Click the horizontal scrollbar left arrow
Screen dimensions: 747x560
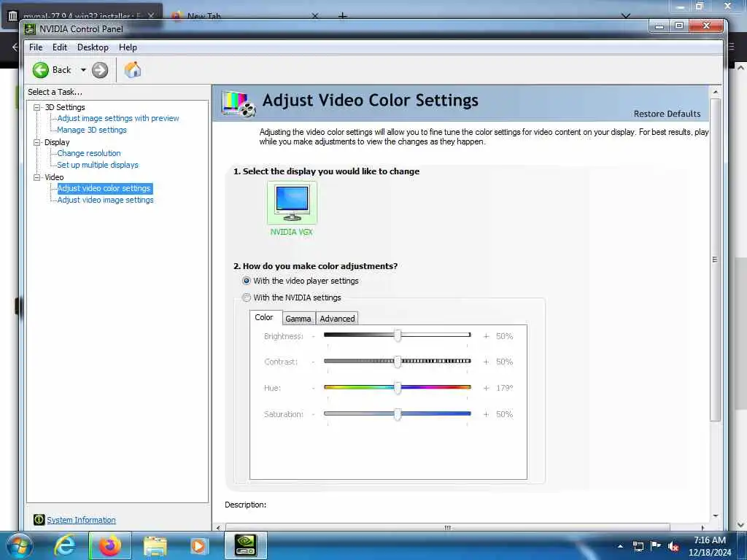pos(218,528)
